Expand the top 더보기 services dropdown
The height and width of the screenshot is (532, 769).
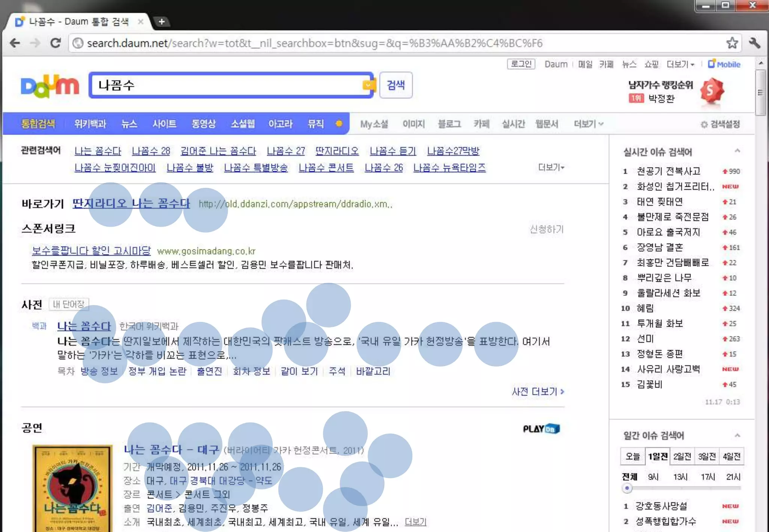click(x=680, y=64)
